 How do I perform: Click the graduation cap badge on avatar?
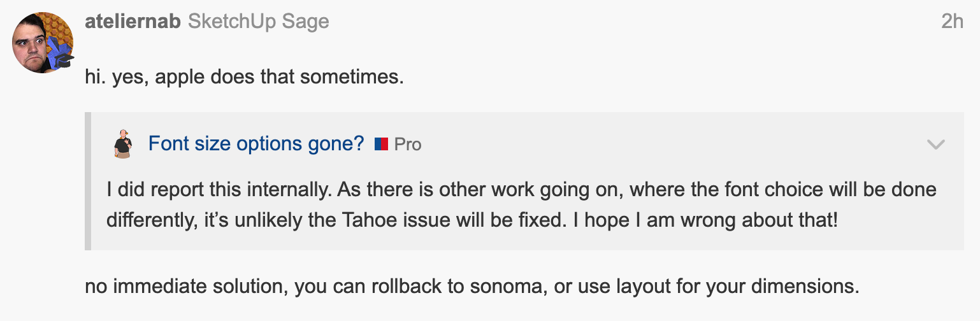click(x=64, y=60)
